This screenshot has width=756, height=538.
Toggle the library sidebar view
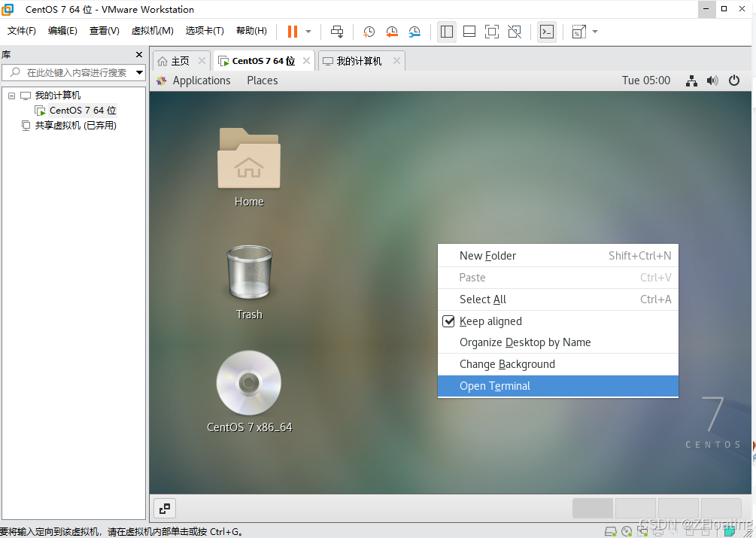pos(447,32)
